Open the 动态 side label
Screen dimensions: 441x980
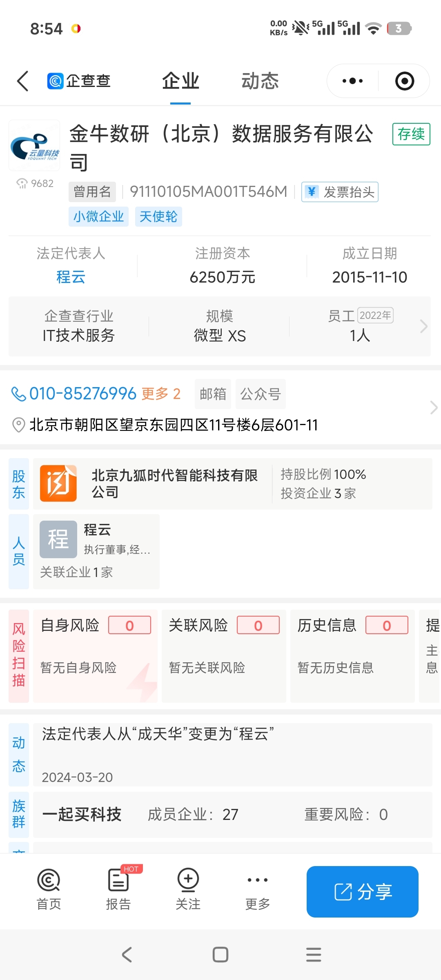click(19, 755)
